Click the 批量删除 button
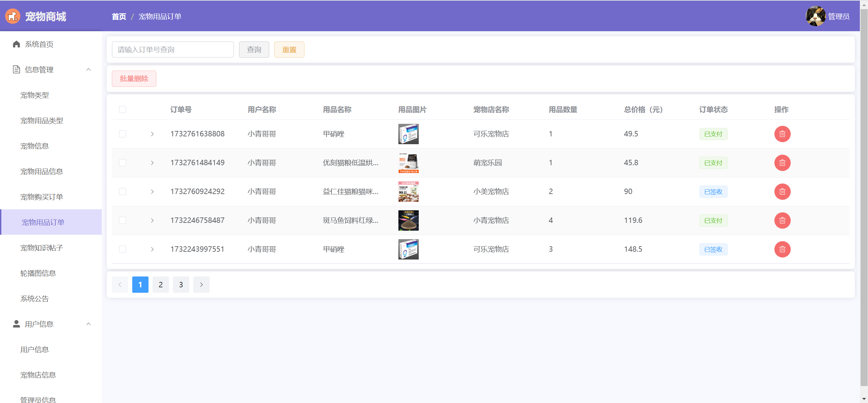This screenshot has height=403, width=868. [134, 79]
